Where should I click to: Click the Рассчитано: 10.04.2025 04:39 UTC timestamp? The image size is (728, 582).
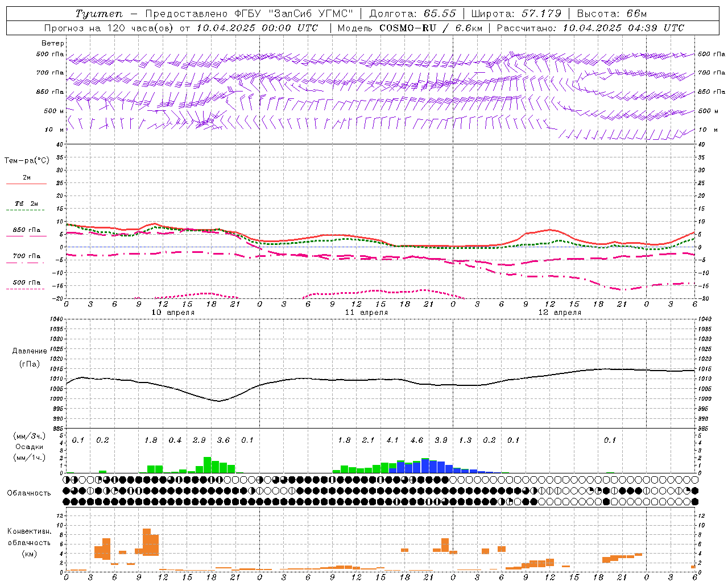(x=590, y=28)
